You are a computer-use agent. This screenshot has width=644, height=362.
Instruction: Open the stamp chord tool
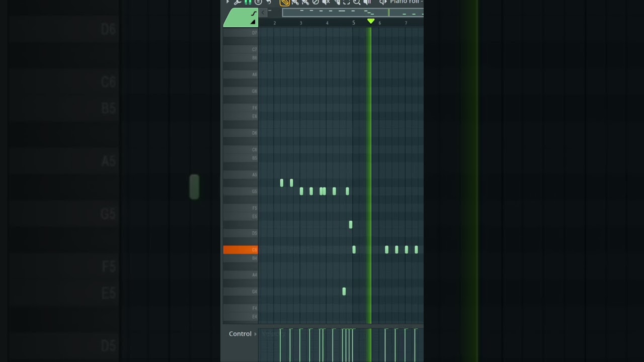click(258, 2)
